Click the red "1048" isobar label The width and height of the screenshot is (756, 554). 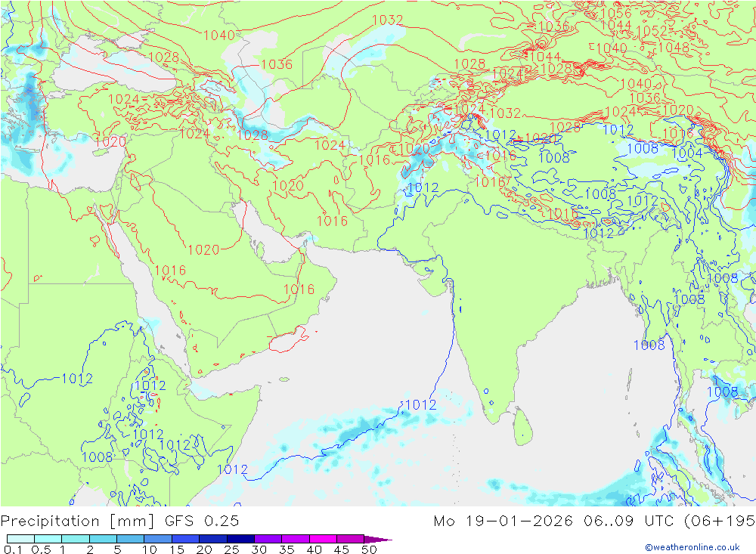pos(673,48)
